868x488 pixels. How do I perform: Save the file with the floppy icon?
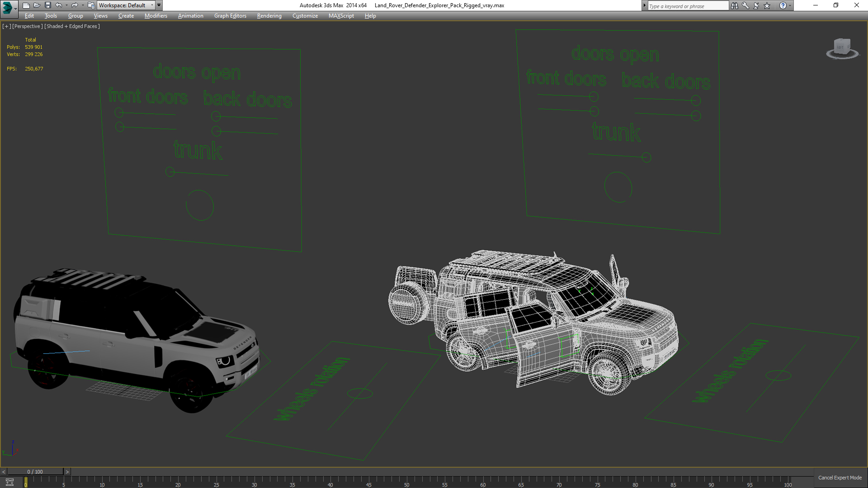point(47,5)
